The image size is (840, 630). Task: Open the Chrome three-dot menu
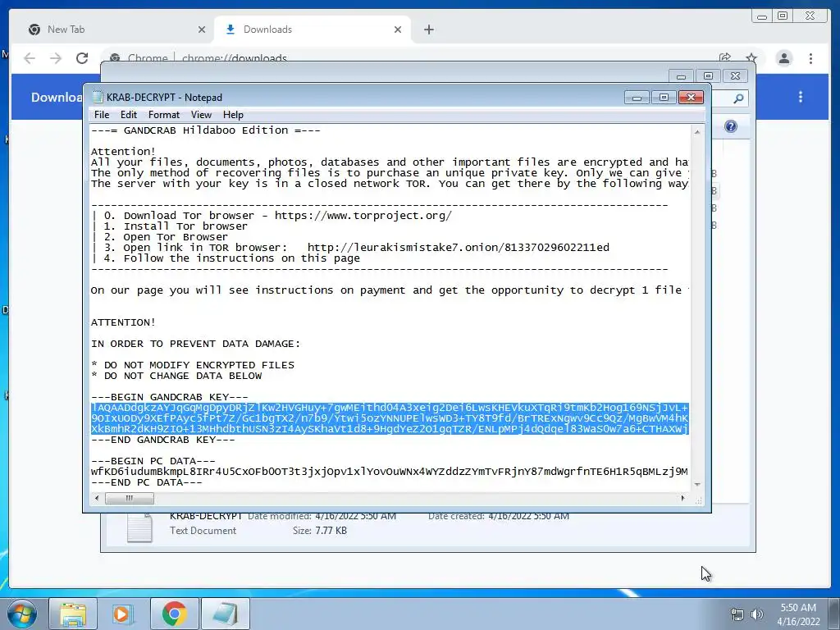click(810, 58)
